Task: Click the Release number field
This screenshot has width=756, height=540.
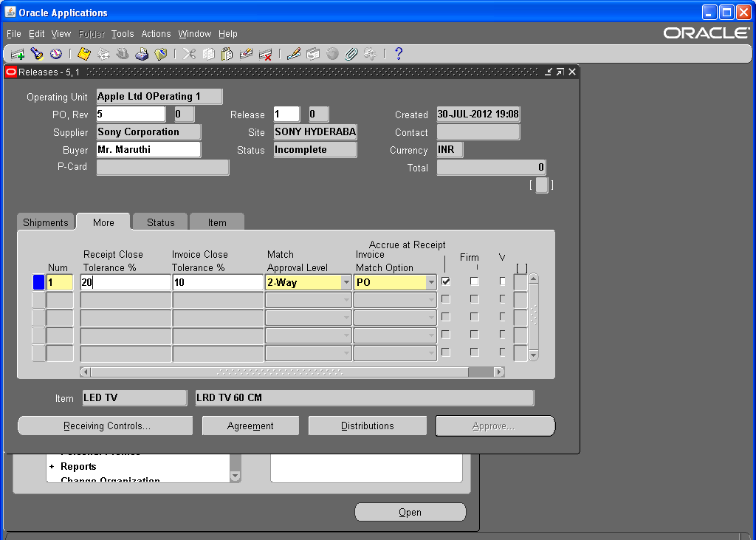Action: [x=287, y=115]
